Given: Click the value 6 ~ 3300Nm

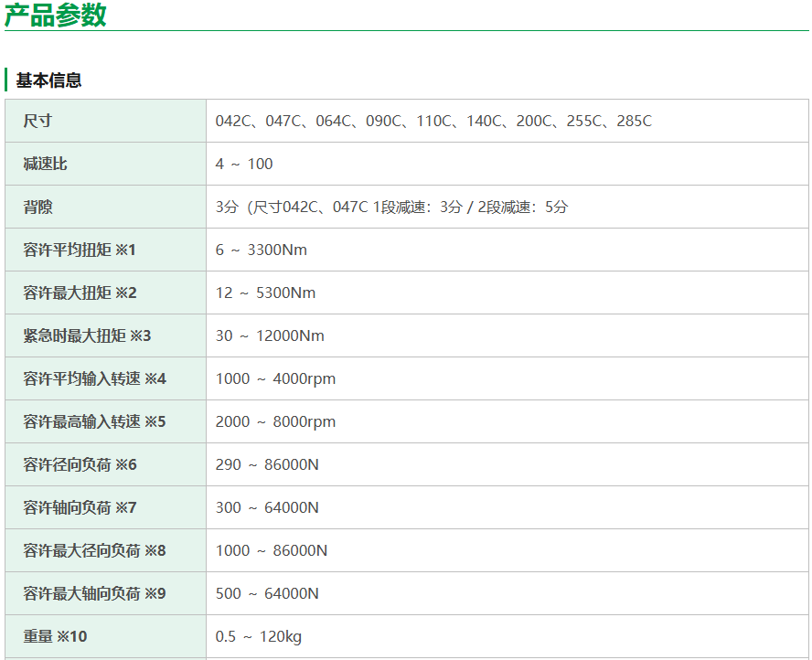Looking at the screenshot, I should tap(261, 250).
